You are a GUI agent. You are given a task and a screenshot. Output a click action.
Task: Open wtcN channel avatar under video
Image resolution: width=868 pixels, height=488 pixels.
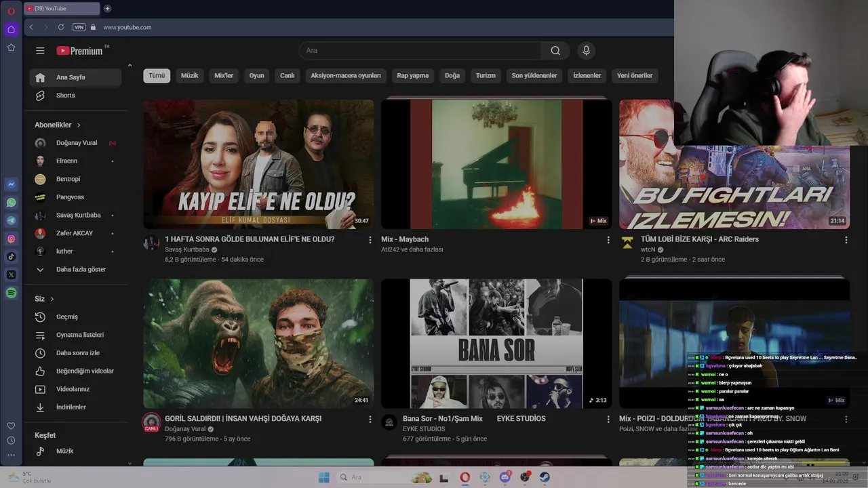(x=627, y=243)
